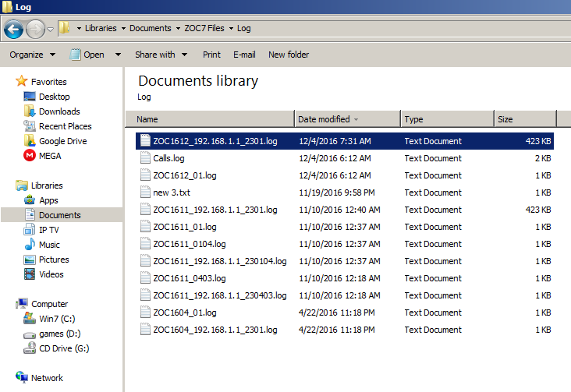571x392 pixels.
Task: Select file ZOC1611_01.log
Action: [345, 227]
